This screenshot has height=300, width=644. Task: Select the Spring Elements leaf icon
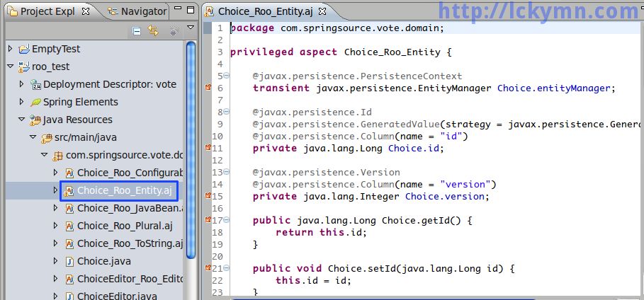pyautogui.click(x=35, y=102)
